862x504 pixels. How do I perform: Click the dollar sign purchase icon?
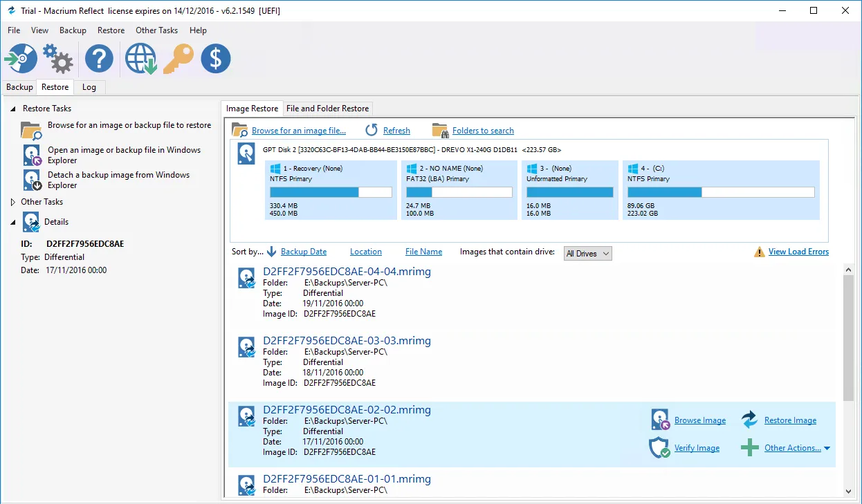click(215, 59)
